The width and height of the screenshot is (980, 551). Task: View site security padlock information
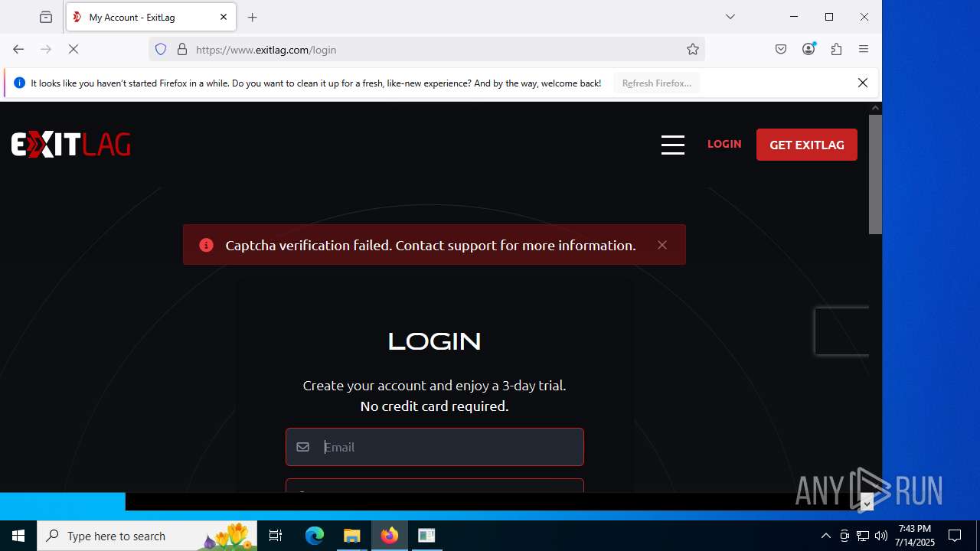(x=182, y=49)
